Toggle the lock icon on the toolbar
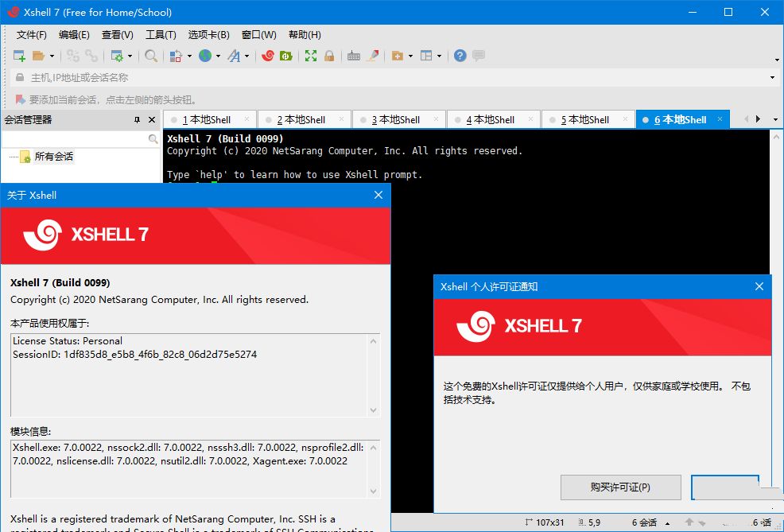The width and height of the screenshot is (784, 532). [x=328, y=56]
